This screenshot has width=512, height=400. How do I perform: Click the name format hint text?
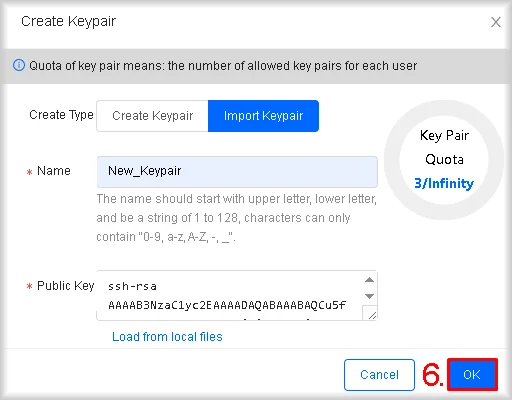click(x=236, y=218)
